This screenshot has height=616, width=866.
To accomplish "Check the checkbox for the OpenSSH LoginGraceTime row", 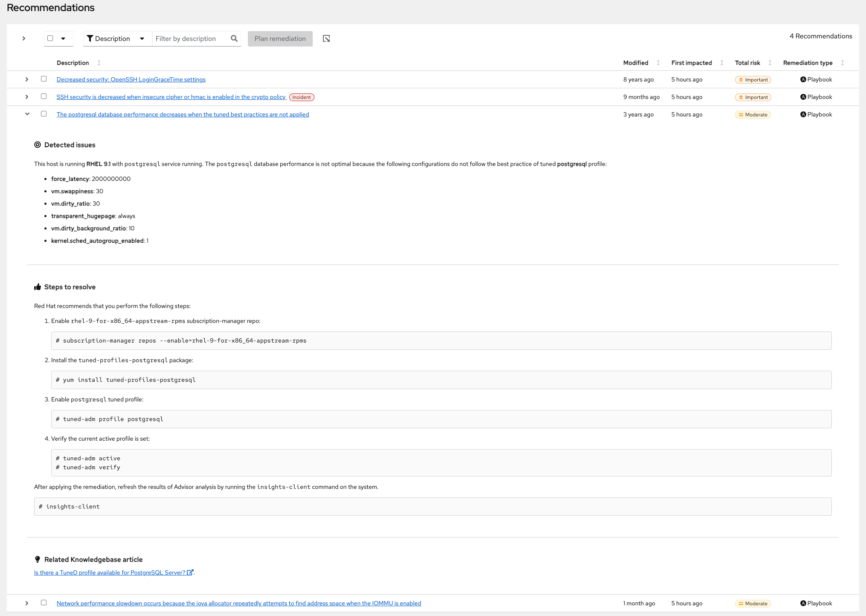I will pos(44,79).
